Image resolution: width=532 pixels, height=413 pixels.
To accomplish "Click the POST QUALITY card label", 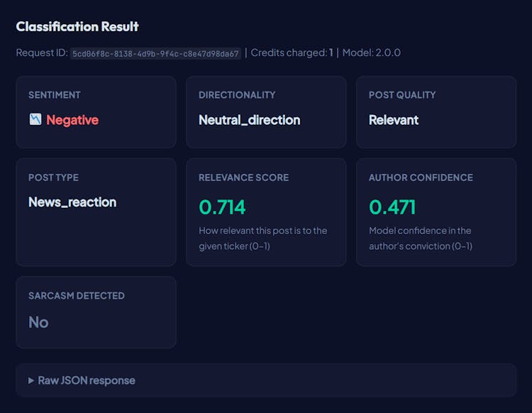I will pos(402,95).
